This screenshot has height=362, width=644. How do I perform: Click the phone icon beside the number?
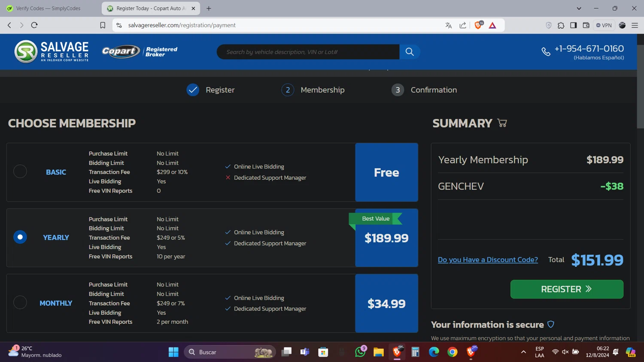[x=546, y=52]
